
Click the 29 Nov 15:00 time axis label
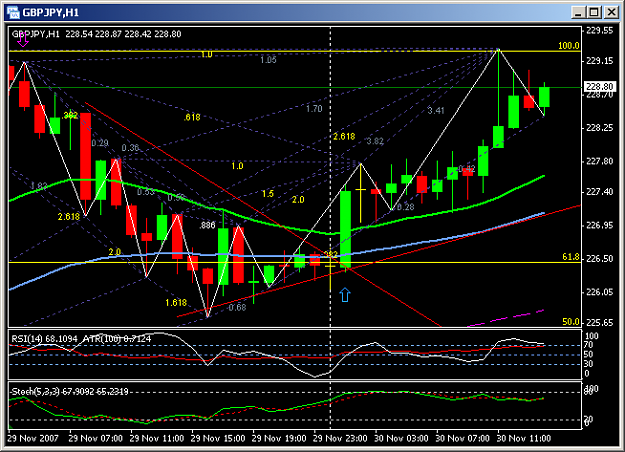[x=218, y=438]
